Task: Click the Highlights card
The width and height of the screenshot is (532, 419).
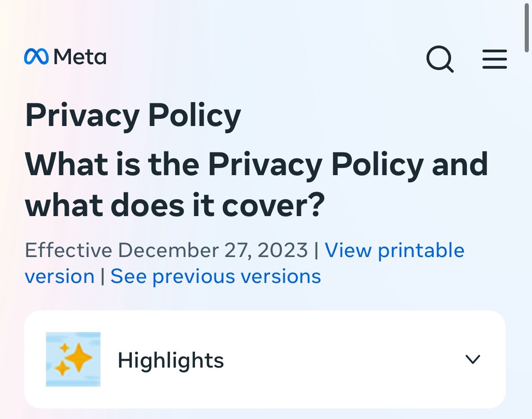Action: click(266, 359)
